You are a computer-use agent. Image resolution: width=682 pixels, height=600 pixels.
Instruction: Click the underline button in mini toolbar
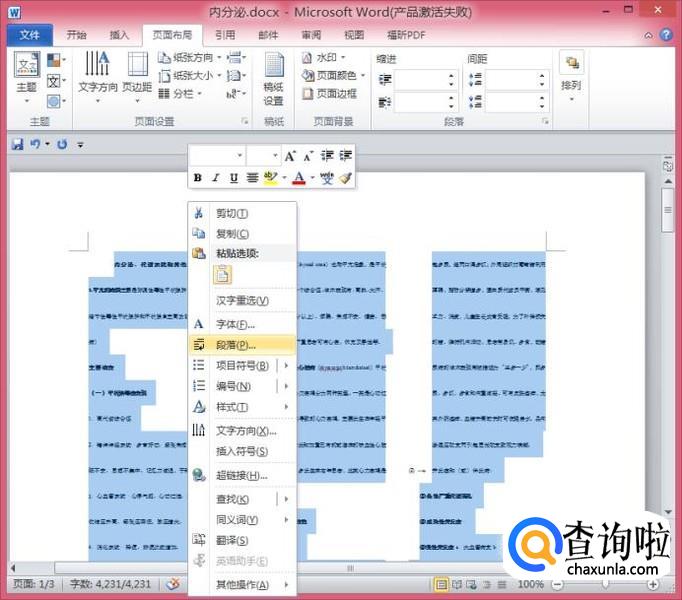(x=234, y=178)
